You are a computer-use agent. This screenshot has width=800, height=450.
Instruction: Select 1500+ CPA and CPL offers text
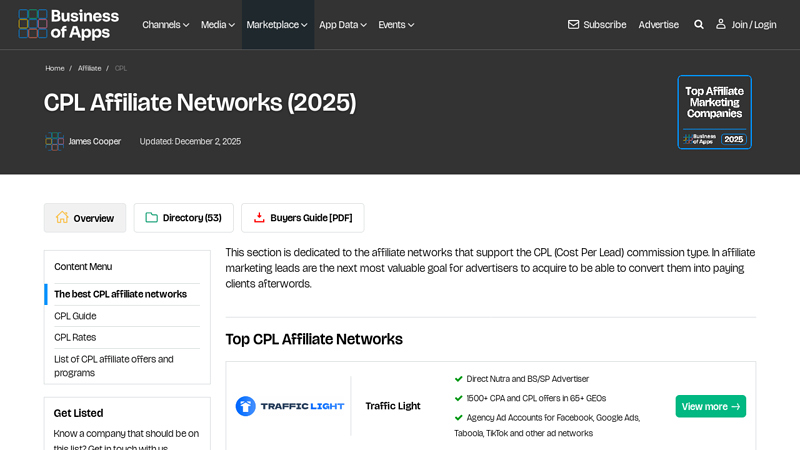(536, 398)
